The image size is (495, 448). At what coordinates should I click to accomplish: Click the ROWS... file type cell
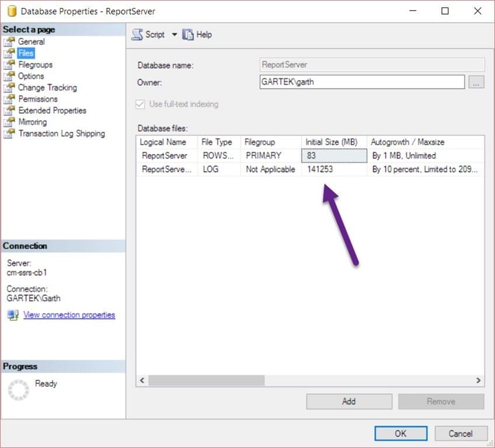point(219,156)
